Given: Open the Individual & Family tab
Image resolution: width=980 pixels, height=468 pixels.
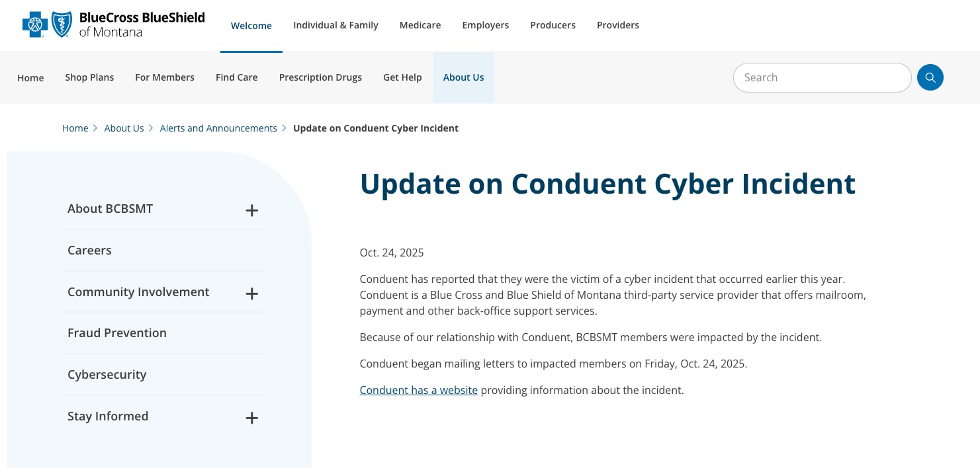Looking at the screenshot, I should pos(335,25).
